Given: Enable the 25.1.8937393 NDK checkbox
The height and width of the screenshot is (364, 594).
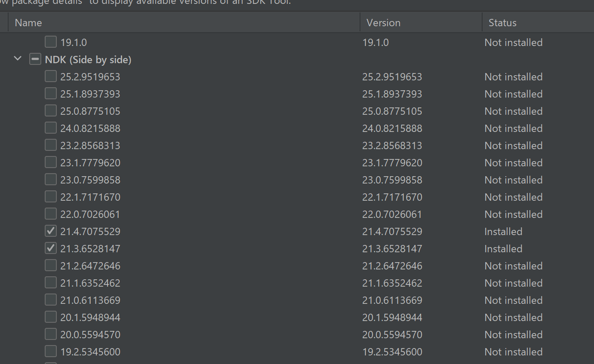Looking at the screenshot, I should (51, 94).
